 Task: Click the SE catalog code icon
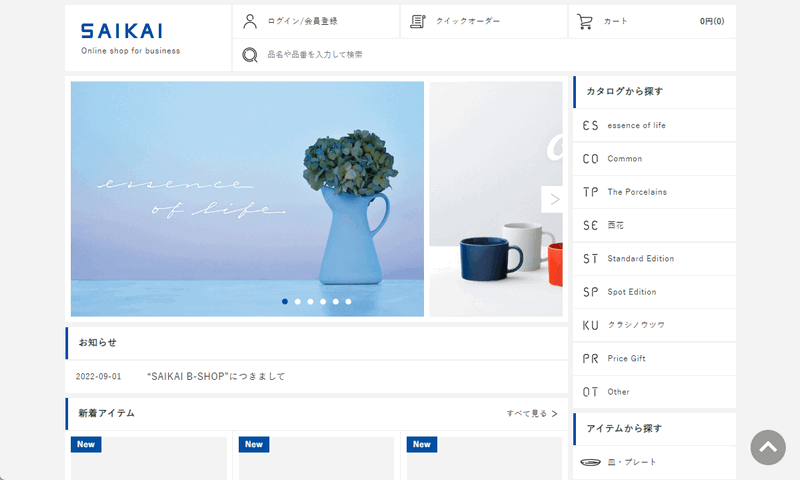590,225
